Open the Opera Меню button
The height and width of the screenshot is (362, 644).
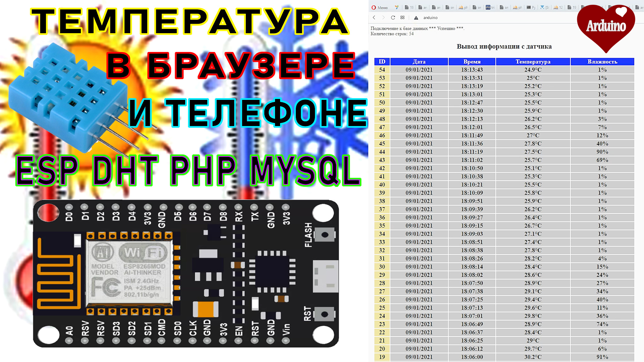pos(380,7)
